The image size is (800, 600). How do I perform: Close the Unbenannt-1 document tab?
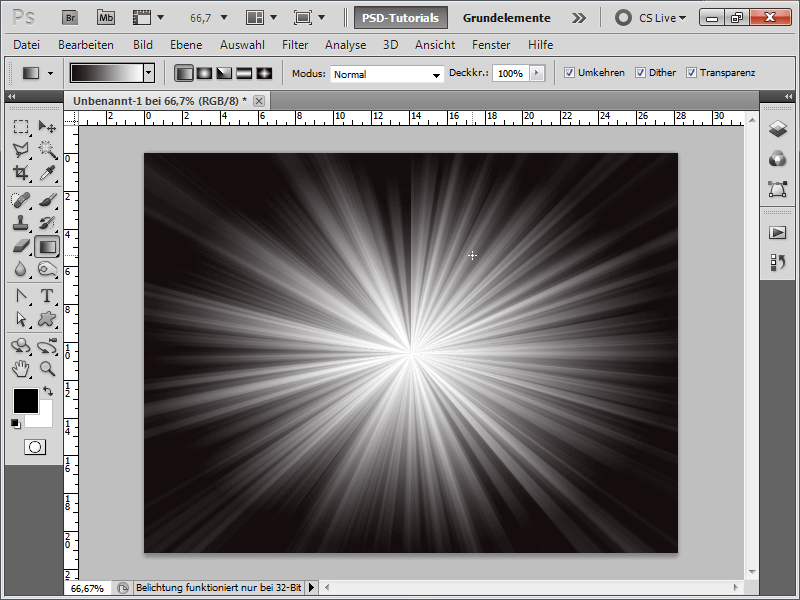259,101
